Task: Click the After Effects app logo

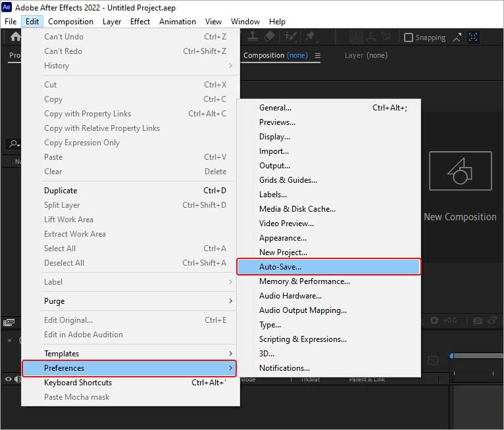Action: (7, 7)
